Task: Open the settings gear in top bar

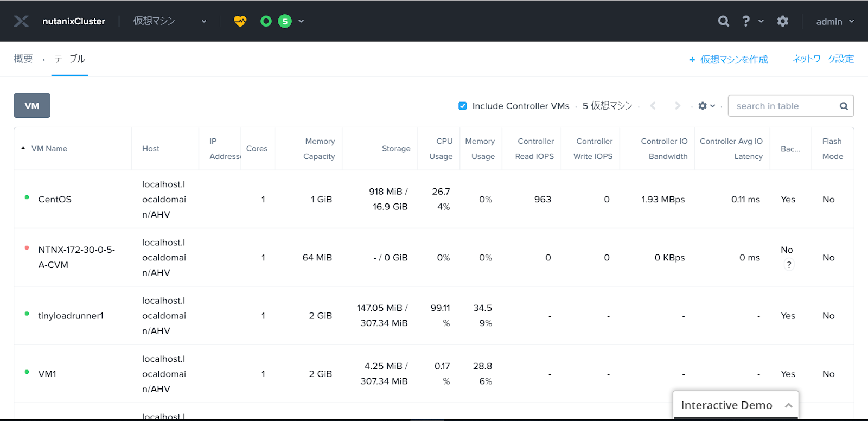Action: (x=782, y=21)
